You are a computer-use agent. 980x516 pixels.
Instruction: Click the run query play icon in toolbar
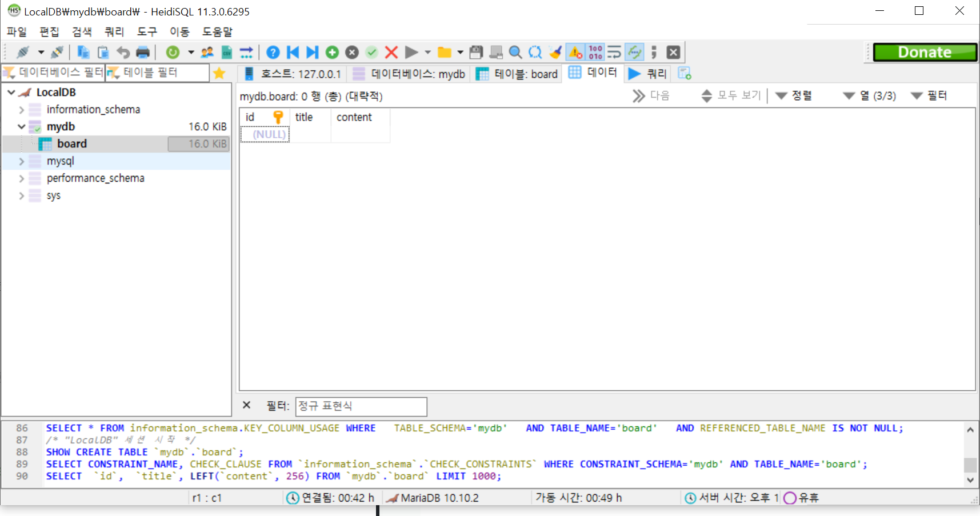(x=411, y=53)
